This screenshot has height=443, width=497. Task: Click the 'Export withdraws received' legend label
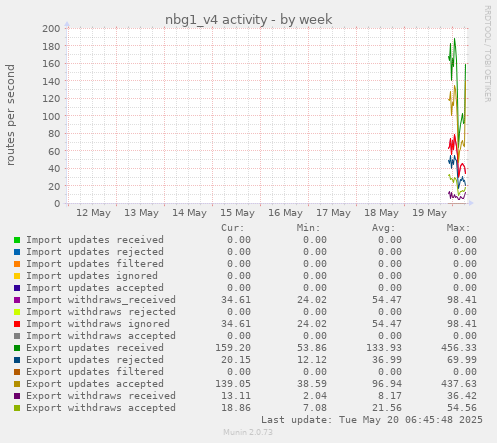pyautogui.click(x=101, y=396)
